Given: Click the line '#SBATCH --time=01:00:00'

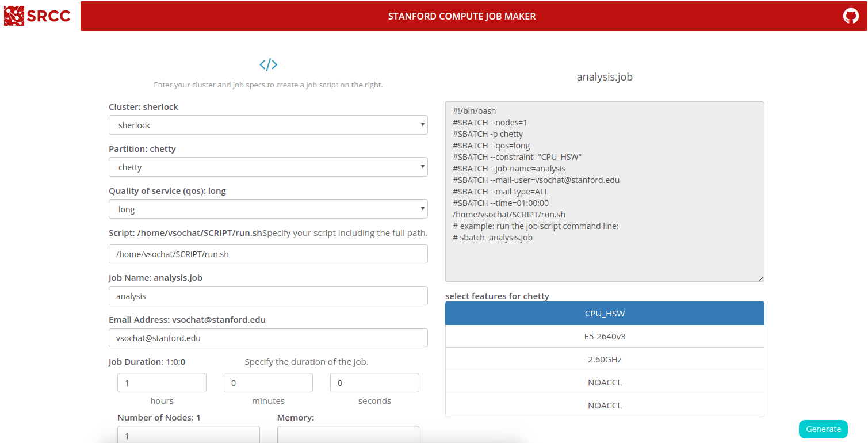Looking at the screenshot, I should point(500,203).
